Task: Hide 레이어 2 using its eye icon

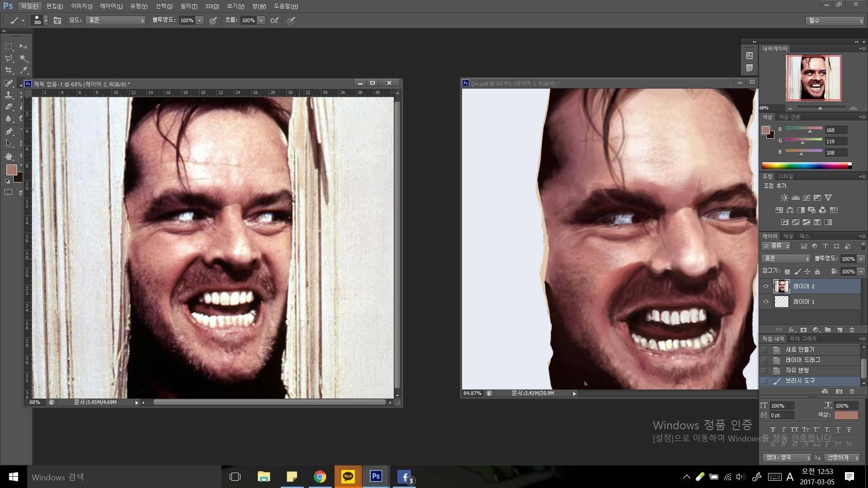Action: point(766,286)
